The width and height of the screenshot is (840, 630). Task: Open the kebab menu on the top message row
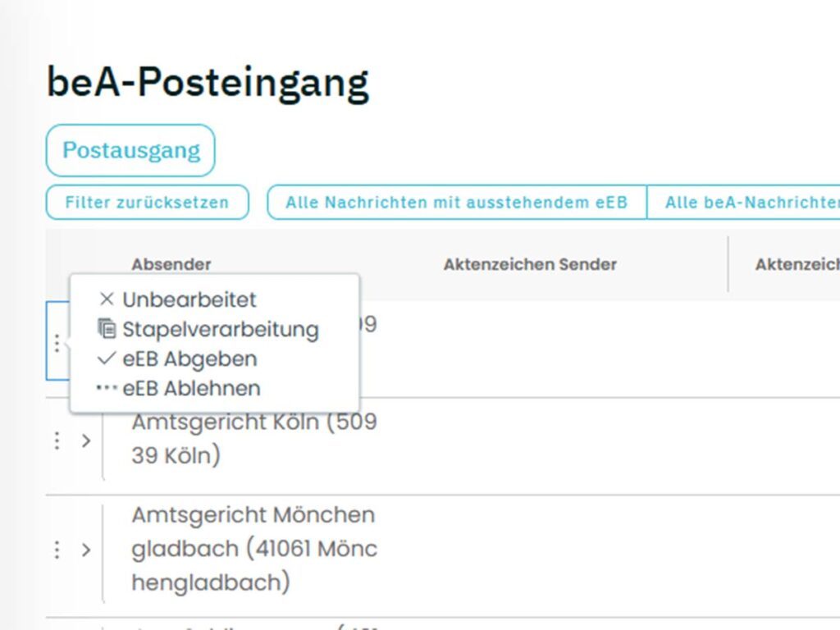(x=57, y=344)
